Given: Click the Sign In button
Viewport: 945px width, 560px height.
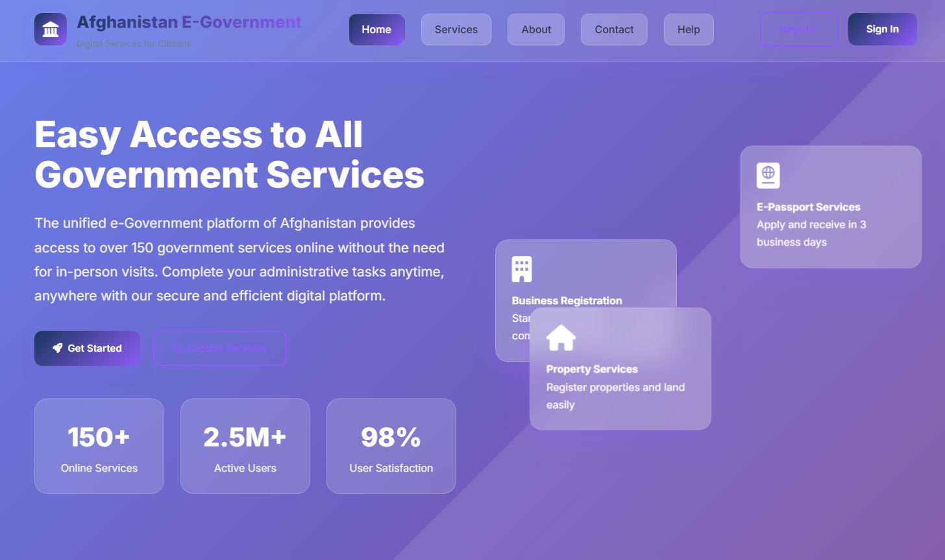Looking at the screenshot, I should [x=882, y=29].
